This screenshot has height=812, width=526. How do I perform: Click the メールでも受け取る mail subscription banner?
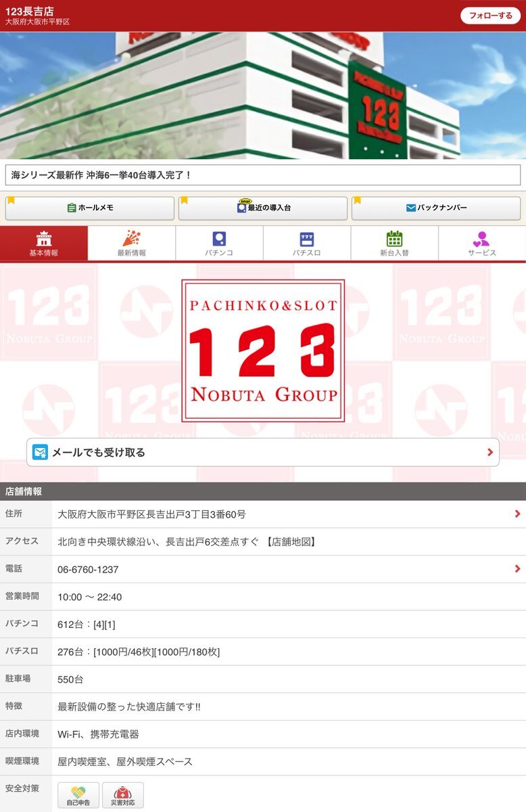pyautogui.click(x=263, y=452)
